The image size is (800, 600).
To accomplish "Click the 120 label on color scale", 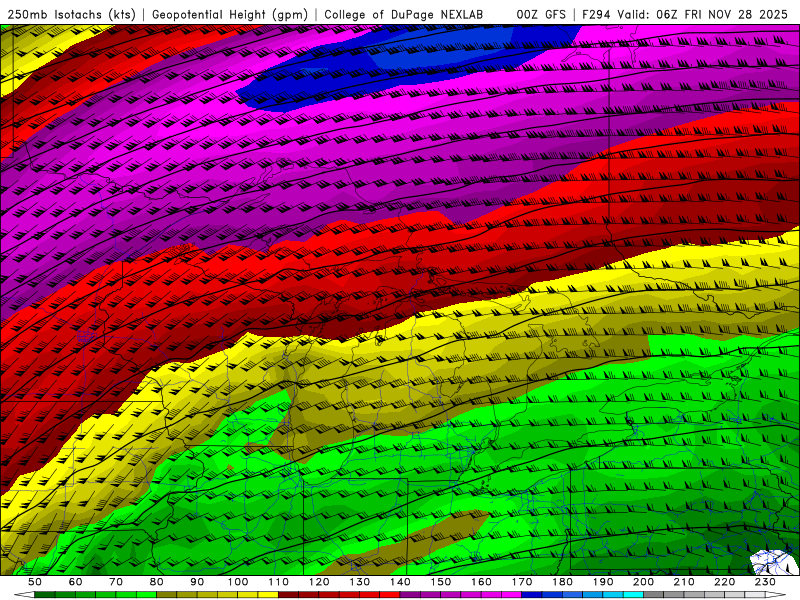I will (319, 582).
